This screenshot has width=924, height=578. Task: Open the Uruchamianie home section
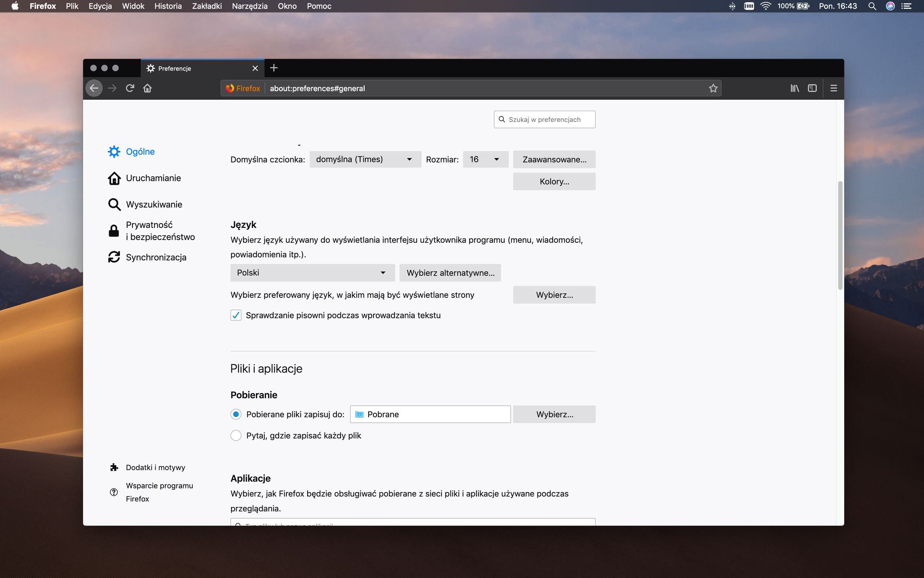tap(114, 178)
